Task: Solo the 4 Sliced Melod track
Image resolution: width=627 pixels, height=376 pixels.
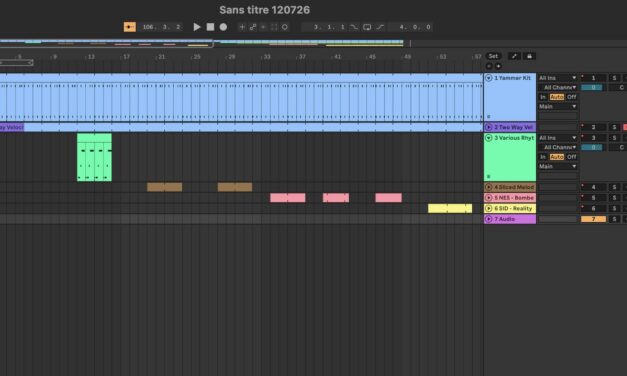Action: pyautogui.click(x=614, y=187)
